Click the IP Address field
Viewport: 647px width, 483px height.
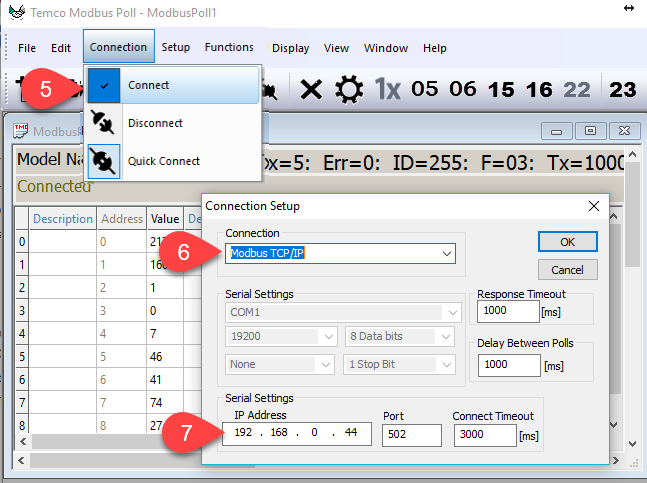coord(297,434)
